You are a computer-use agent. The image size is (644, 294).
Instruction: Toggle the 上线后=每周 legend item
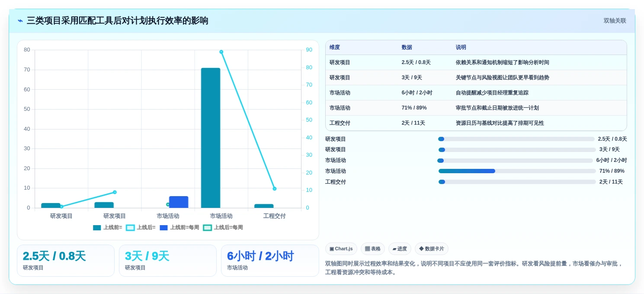(x=223, y=227)
